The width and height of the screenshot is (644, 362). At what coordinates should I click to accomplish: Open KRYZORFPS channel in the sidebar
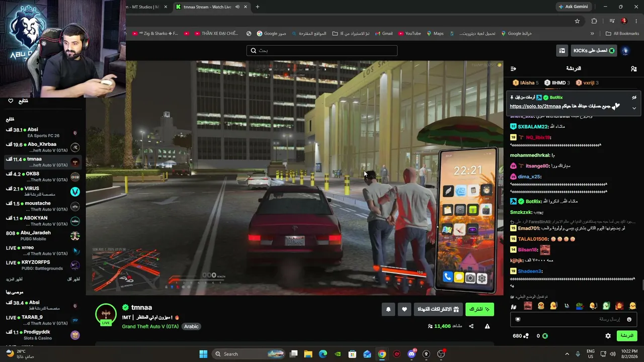tap(43, 265)
